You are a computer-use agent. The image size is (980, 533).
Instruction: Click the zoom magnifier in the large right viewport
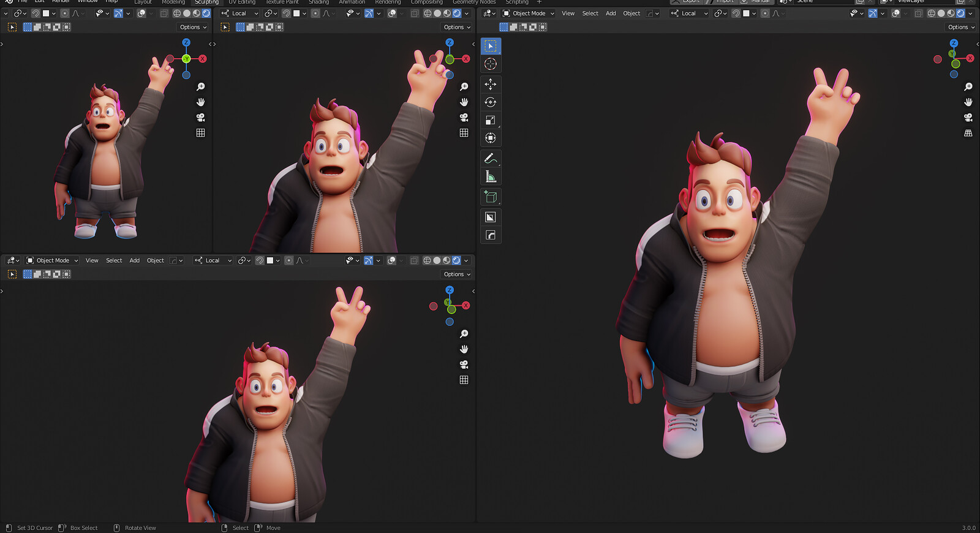[968, 87]
